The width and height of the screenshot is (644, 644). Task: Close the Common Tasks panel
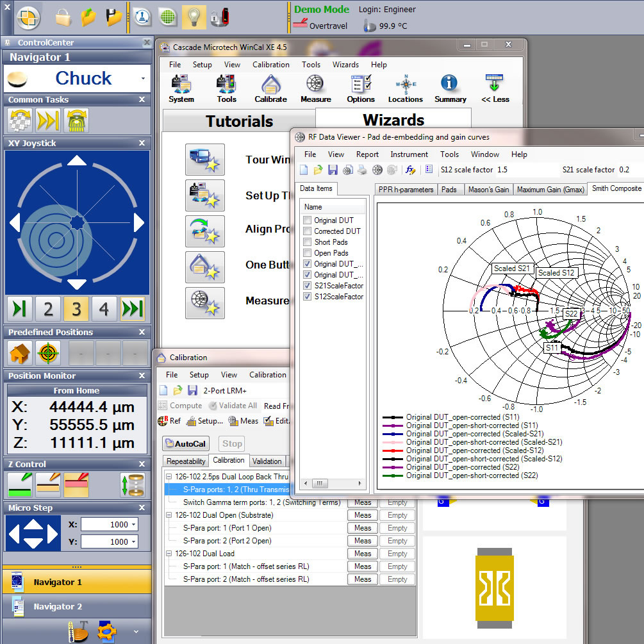pos(142,99)
